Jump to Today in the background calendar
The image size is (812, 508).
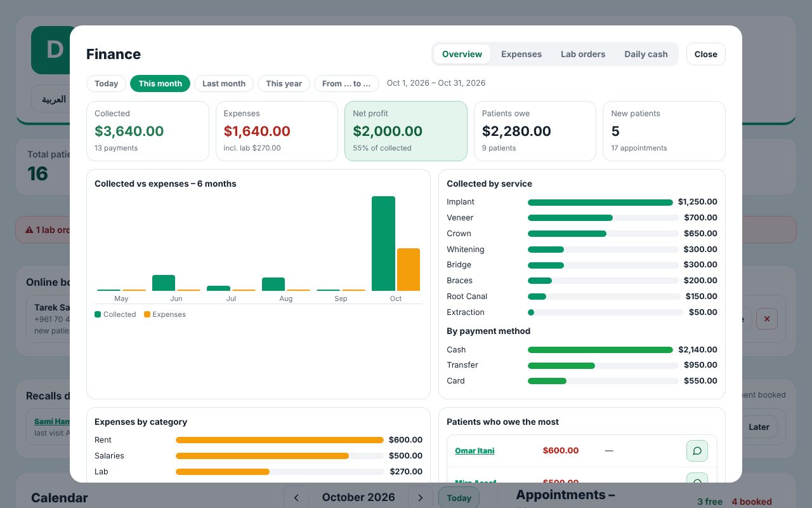coord(459,497)
